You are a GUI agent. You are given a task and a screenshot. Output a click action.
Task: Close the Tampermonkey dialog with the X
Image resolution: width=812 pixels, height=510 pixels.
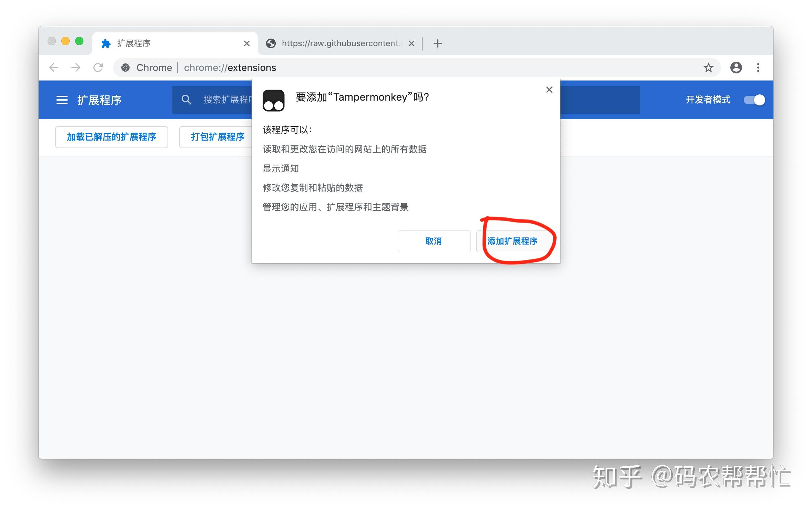[549, 90]
